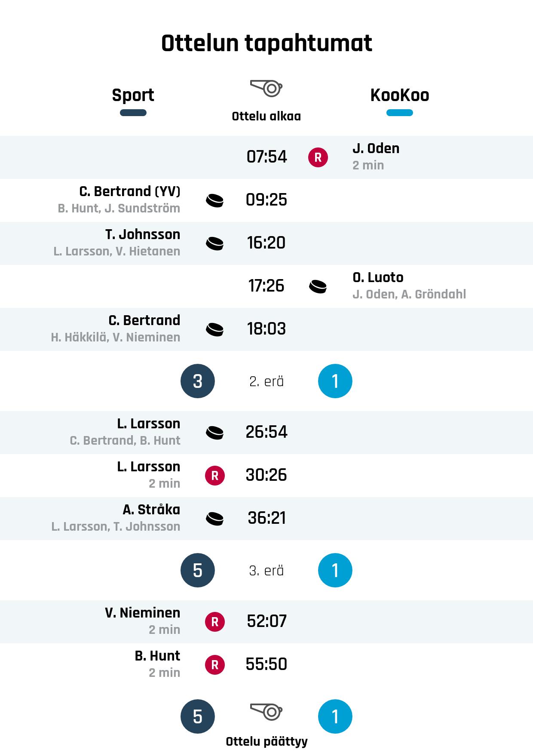Click the dark blue Sport color bar
The image size is (533, 756).
coord(133,113)
